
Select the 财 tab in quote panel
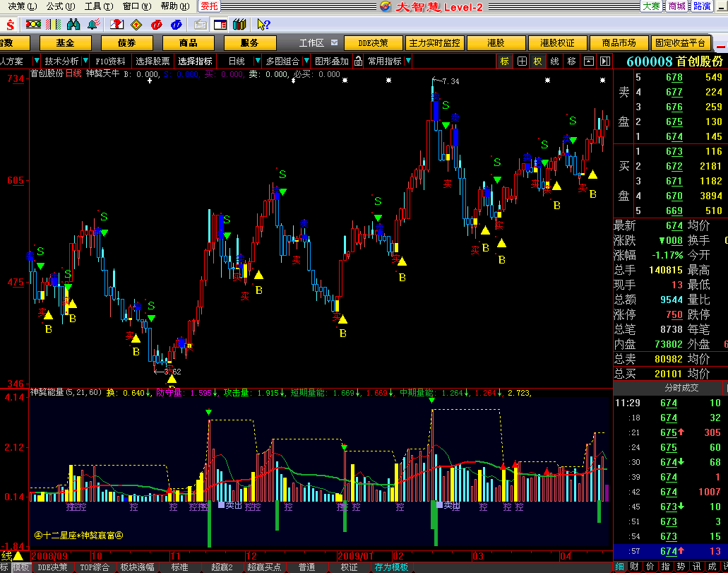point(635,567)
